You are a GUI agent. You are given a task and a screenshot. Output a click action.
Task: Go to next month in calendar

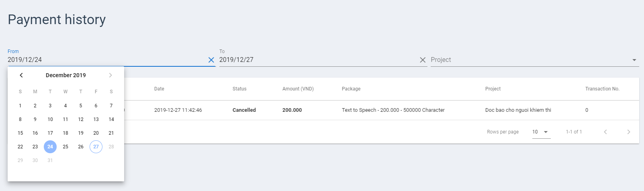(x=110, y=75)
